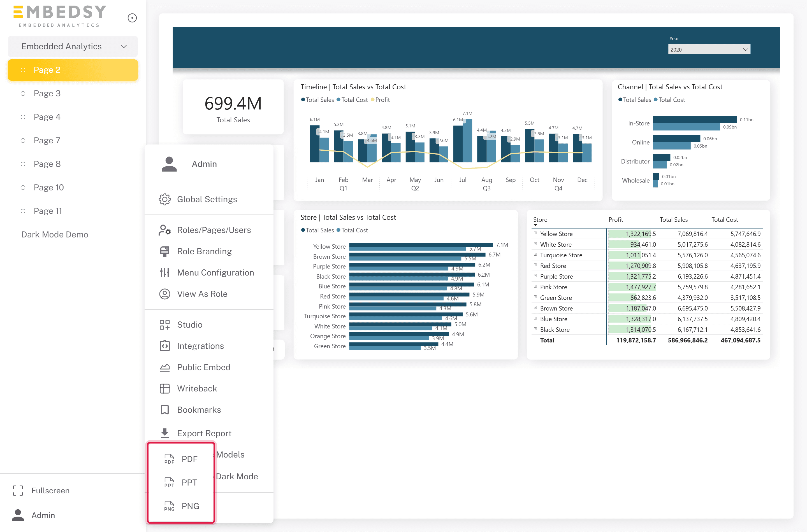Toggle Profit legend swatch in Timeline chart
The height and width of the screenshot is (532, 807).
click(x=372, y=100)
